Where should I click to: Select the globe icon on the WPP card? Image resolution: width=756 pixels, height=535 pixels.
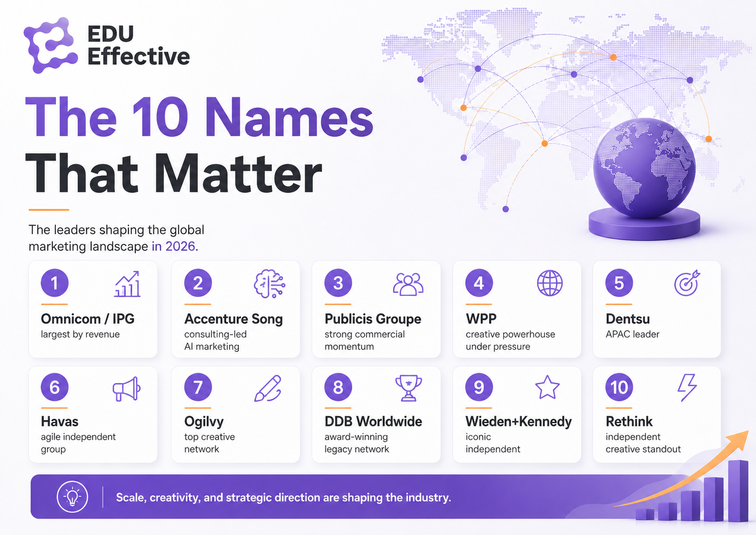click(550, 283)
